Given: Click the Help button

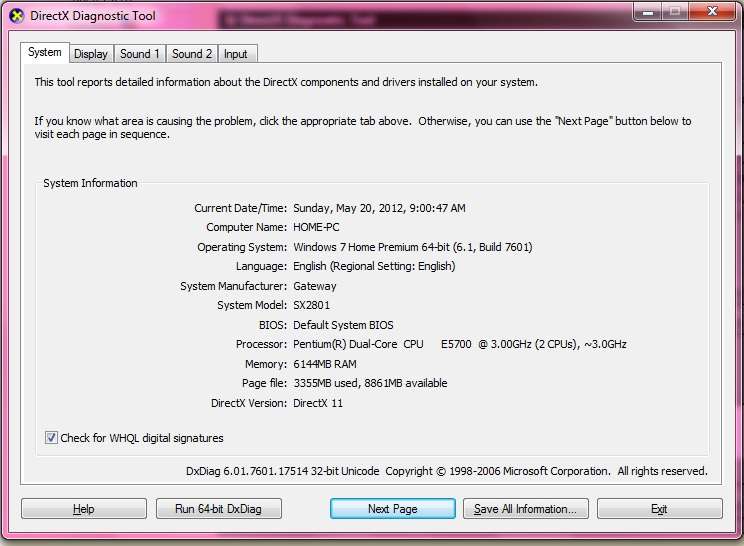Looking at the screenshot, I should pyautogui.click(x=84, y=509).
